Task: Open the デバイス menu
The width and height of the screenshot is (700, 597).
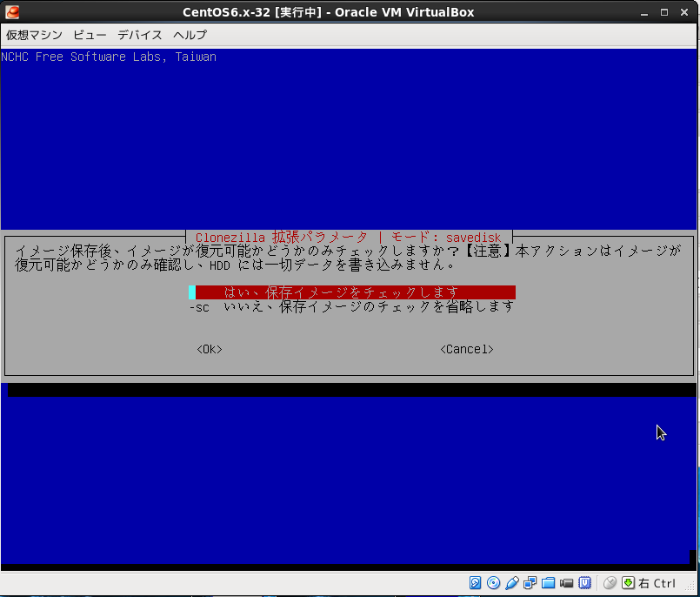Action: coord(140,35)
